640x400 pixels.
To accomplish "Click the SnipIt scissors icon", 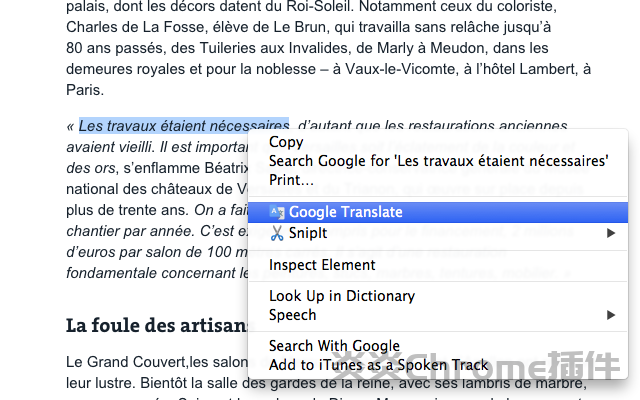I will coord(277,233).
